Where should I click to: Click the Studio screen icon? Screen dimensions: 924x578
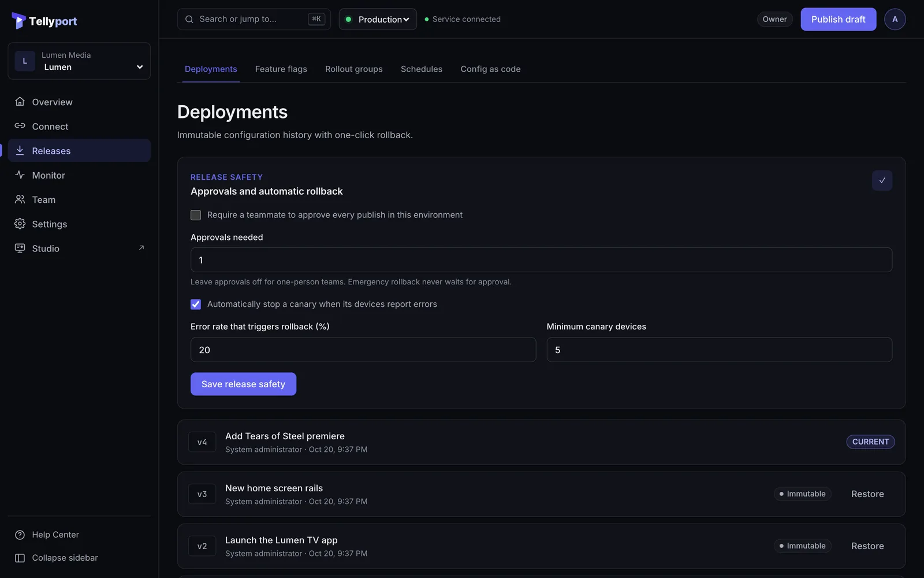[x=20, y=248]
